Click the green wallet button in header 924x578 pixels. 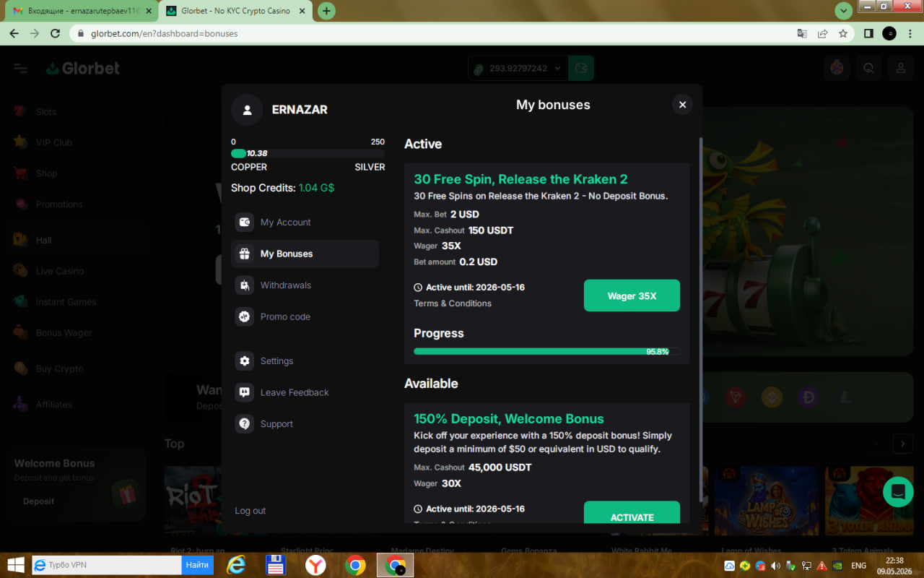tap(581, 69)
